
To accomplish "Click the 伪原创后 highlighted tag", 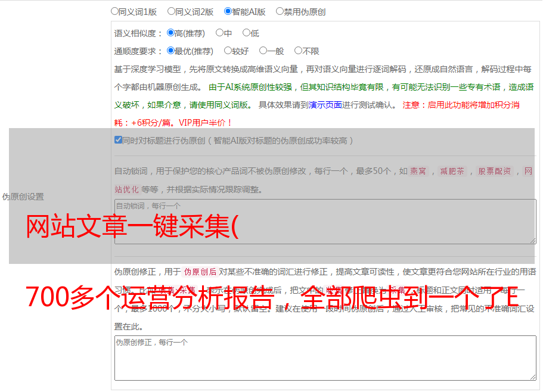I will (x=200, y=272).
